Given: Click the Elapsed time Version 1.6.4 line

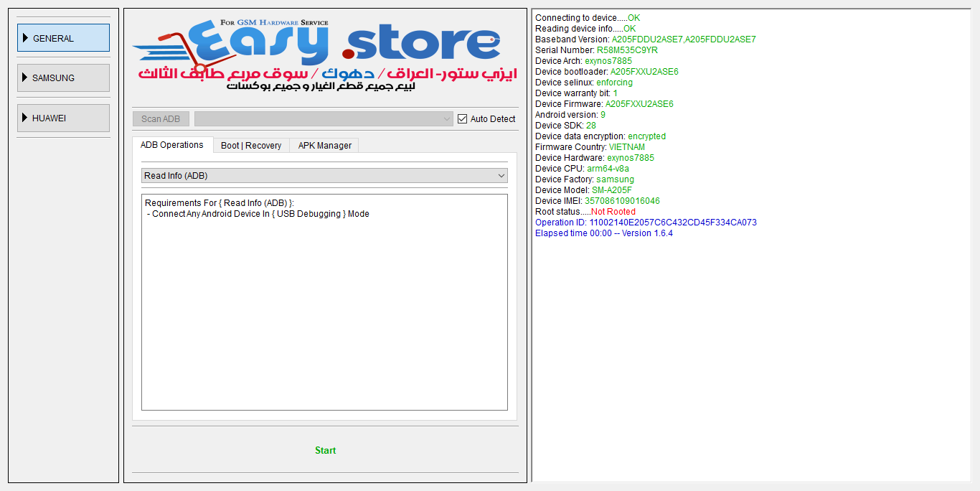Looking at the screenshot, I should pos(604,233).
